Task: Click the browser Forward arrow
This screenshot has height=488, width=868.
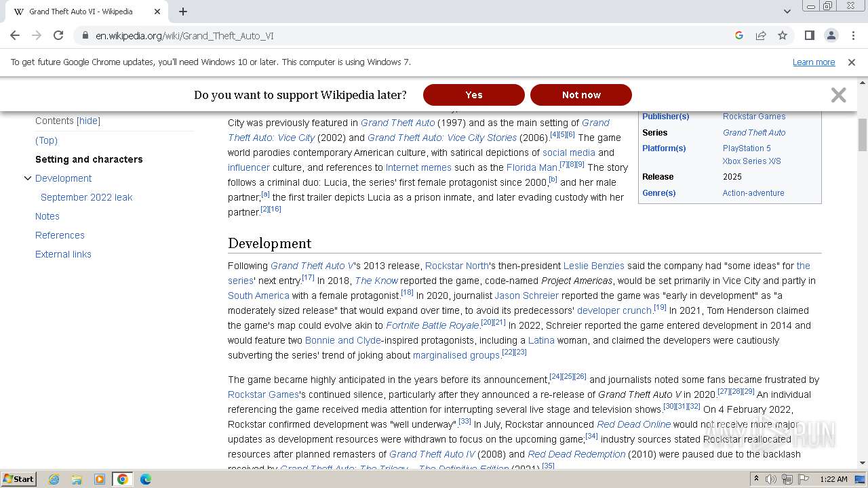Action: 37,35
